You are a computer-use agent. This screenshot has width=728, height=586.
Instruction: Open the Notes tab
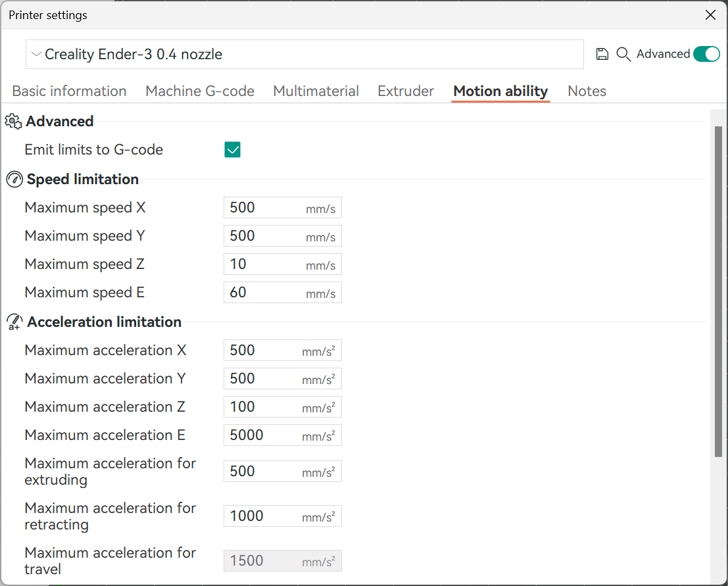[x=587, y=91]
